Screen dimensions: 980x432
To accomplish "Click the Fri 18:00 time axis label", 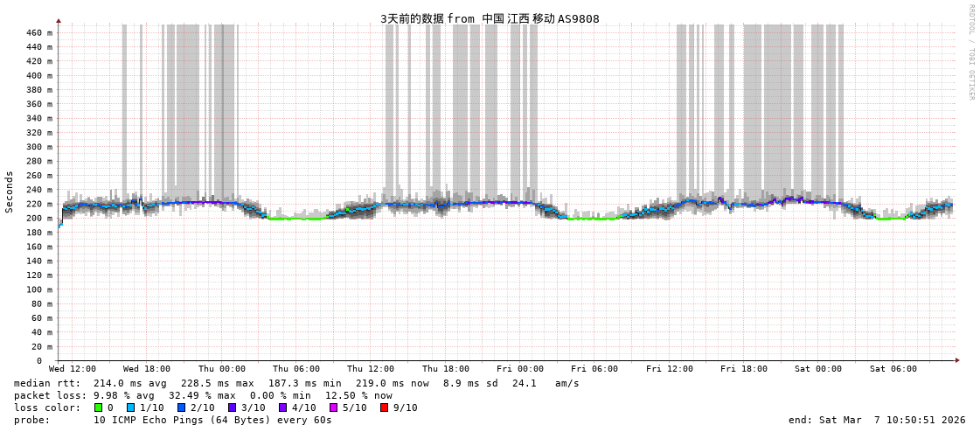I will 744,369.
